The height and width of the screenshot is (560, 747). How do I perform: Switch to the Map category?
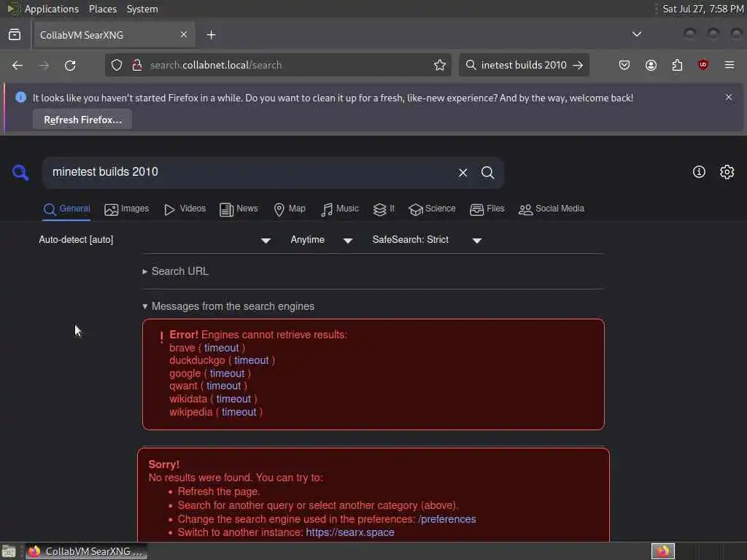pos(290,209)
